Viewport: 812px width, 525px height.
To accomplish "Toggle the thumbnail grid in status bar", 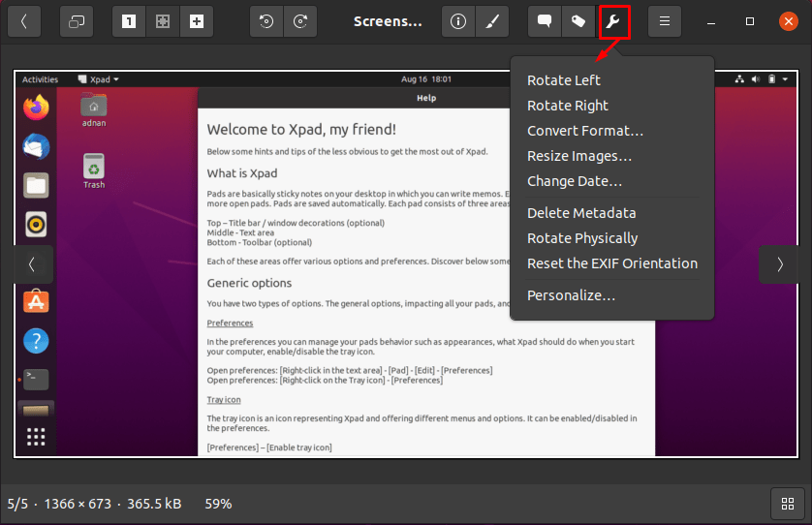I will (x=788, y=504).
